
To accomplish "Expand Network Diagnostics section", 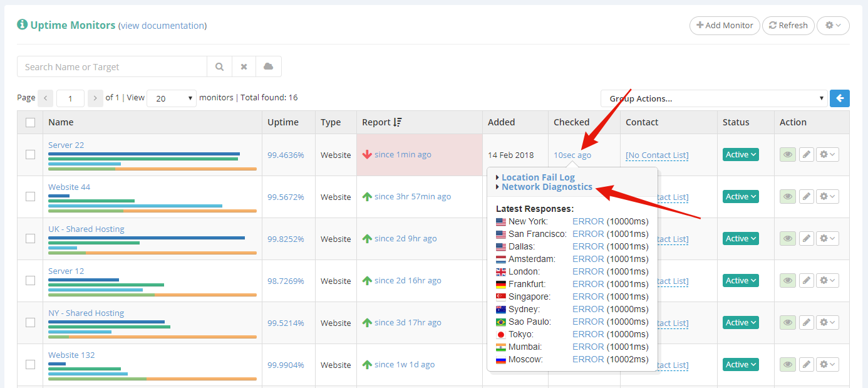I will click(546, 187).
